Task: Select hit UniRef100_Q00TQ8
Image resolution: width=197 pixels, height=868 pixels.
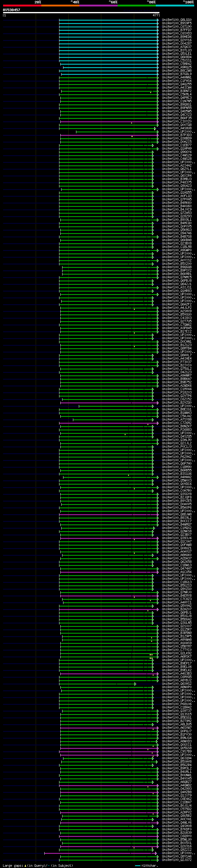Action: (176, 125)
